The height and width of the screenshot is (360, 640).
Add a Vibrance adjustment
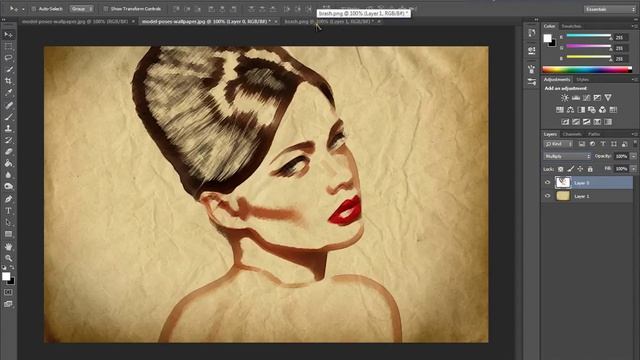pyautogui.click(x=608, y=98)
